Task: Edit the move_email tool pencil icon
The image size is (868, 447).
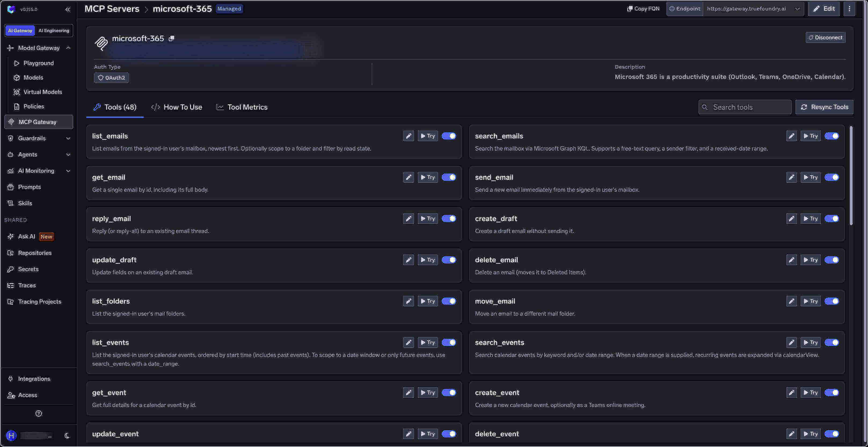Action: 791,301
